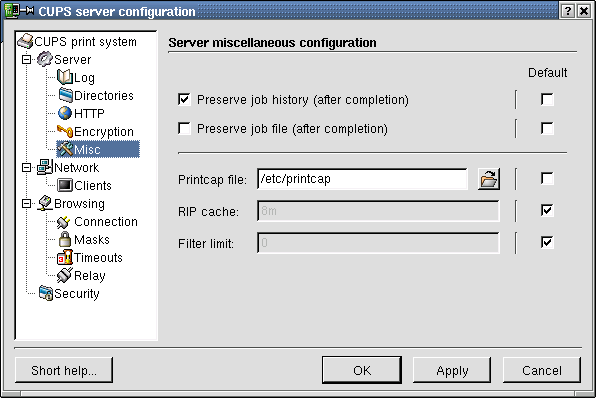Viewport: 596px width, 398px height.
Task: Select the Security tree entry
Action: click(x=77, y=293)
